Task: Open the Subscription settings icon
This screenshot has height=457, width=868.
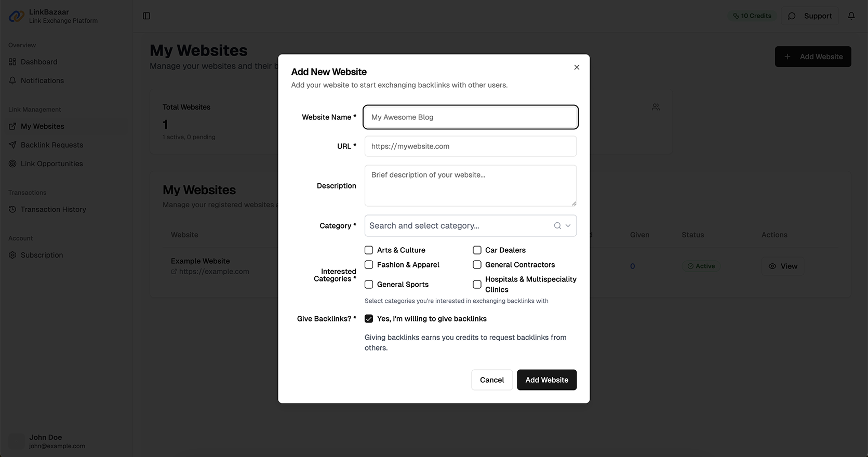Action: pyautogui.click(x=11, y=254)
